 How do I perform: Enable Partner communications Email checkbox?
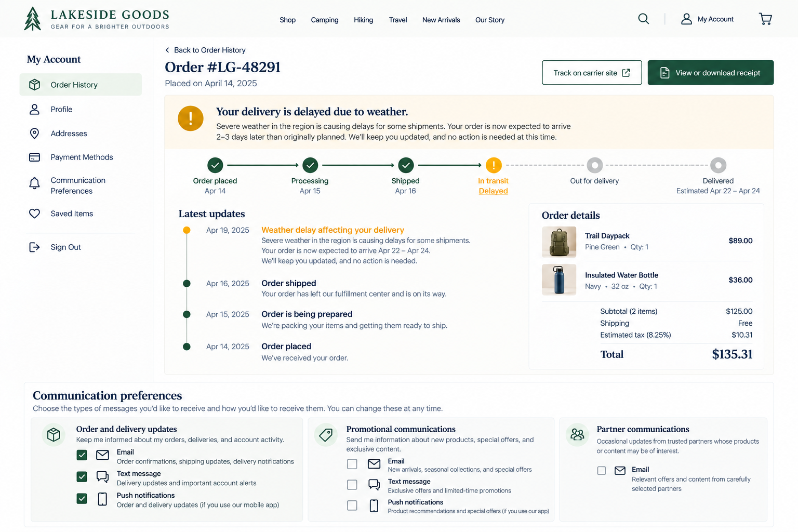pyautogui.click(x=602, y=471)
